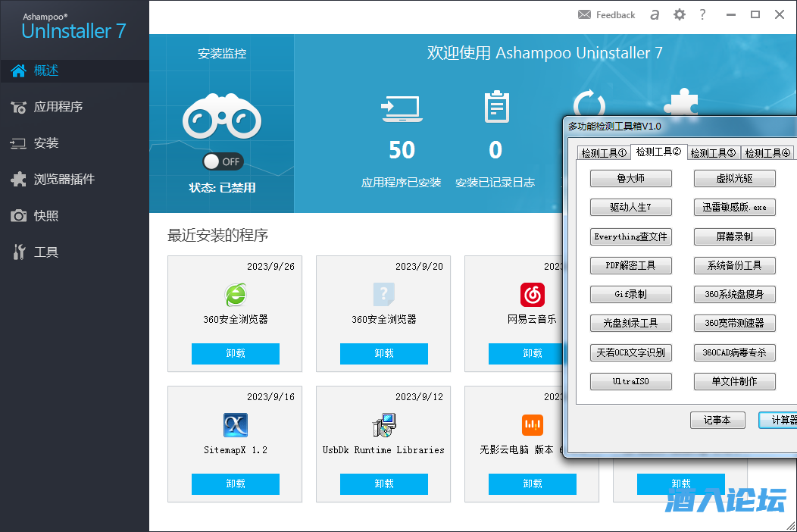Click the SitemapX 1.2 program icon

point(236,425)
